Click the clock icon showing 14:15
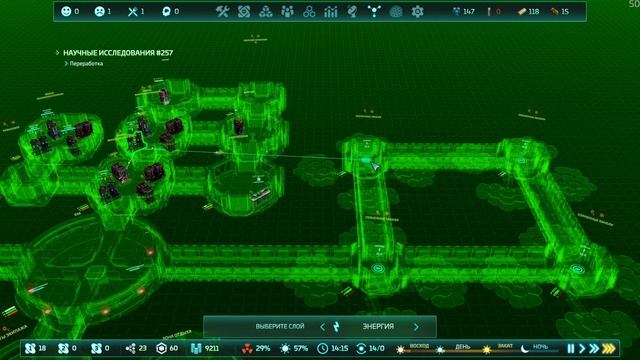Screen dimensions: 640x360 point(322,348)
